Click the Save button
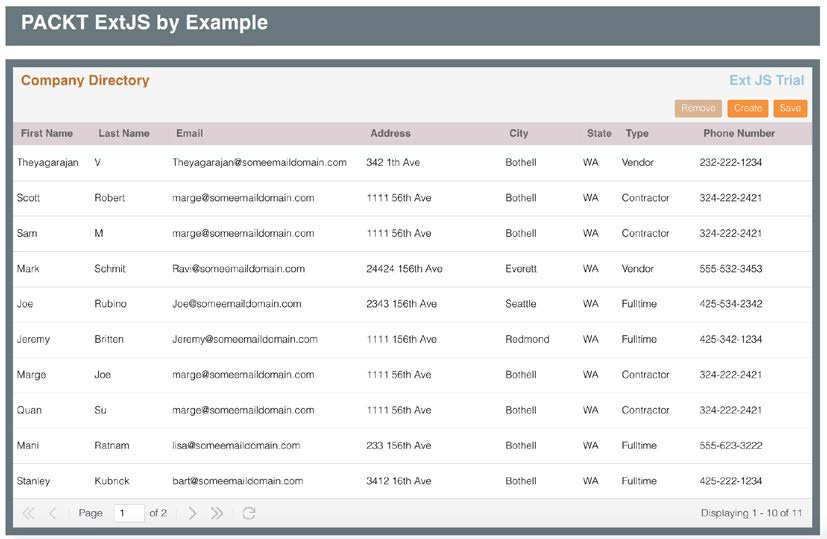This screenshot has height=539, width=827. tap(790, 108)
